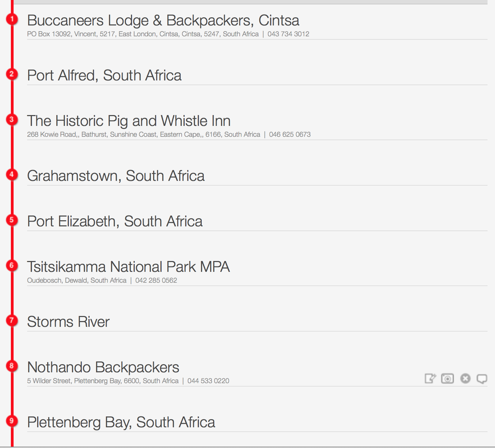495x448 pixels.
Task: Select stop marker number 9
Action: tap(12, 421)
